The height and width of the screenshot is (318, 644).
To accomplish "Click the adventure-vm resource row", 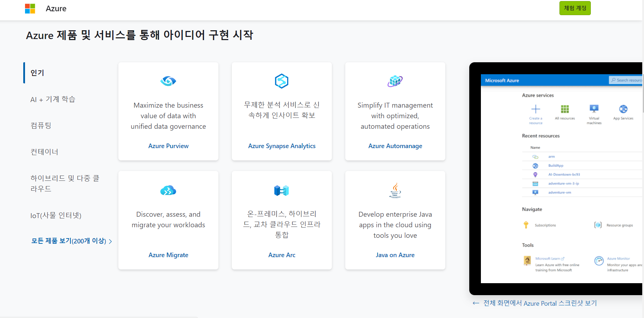I will [582, 192].
